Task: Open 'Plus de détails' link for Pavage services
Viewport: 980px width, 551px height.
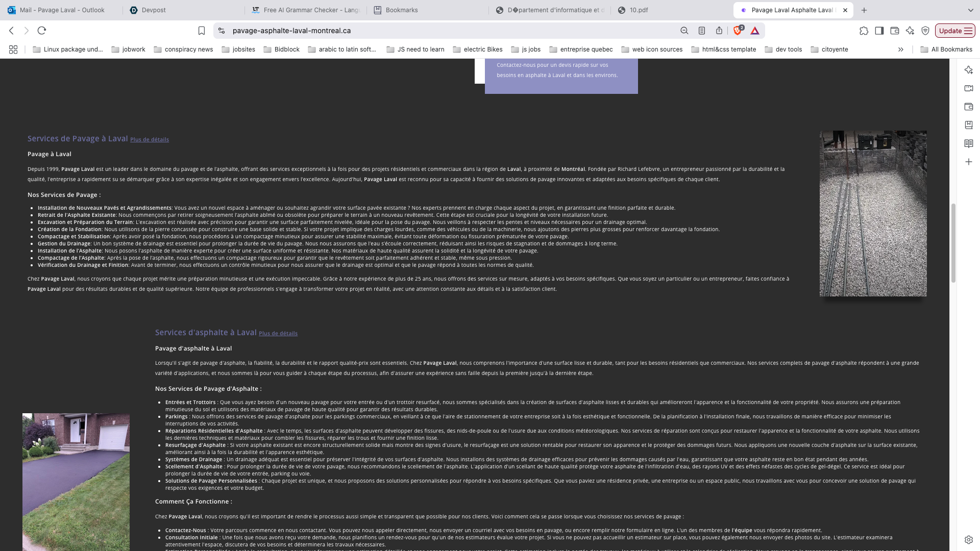Action: coord(150,139)
